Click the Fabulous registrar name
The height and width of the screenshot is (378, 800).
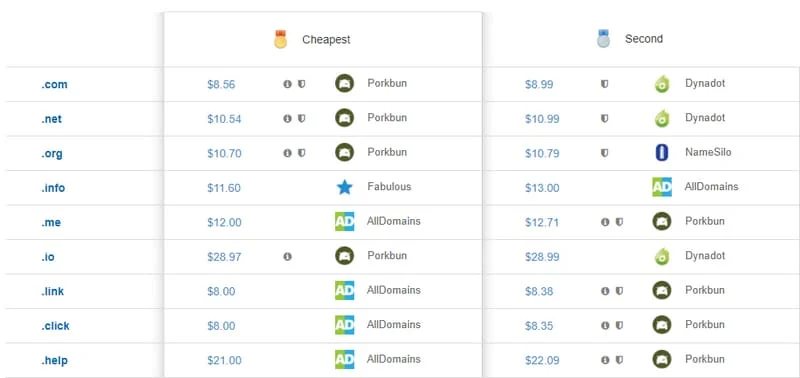(x=389, y=187)
